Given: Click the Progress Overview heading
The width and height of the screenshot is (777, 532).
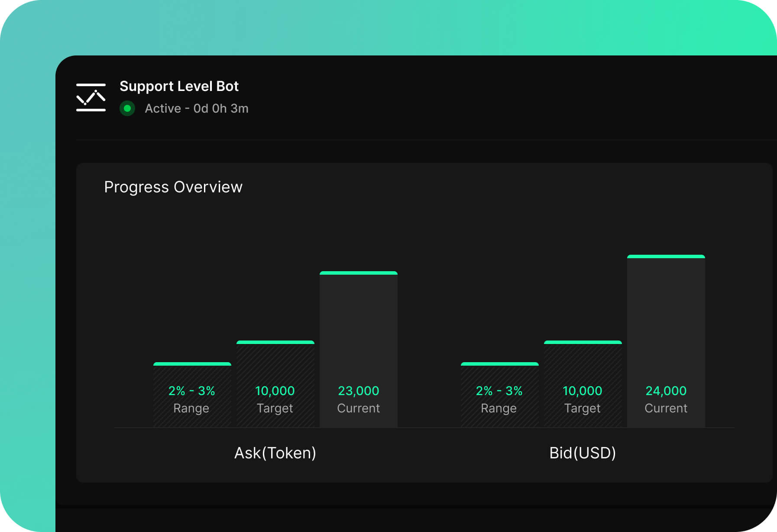Looking at the screenshot, I should 173,187.
